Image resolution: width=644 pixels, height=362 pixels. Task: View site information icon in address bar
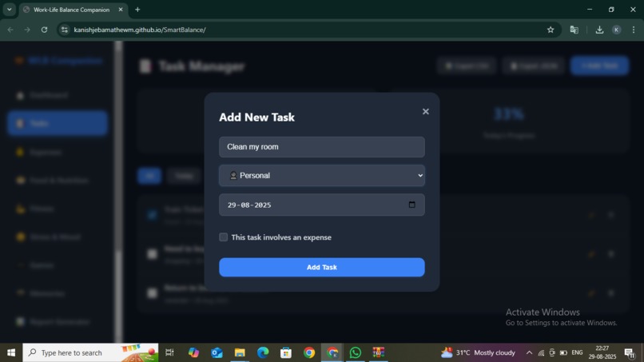click(65, 30)
